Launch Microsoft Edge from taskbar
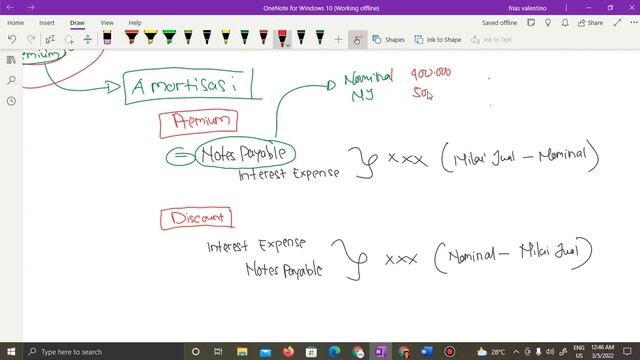 click(x=335, y=351)
